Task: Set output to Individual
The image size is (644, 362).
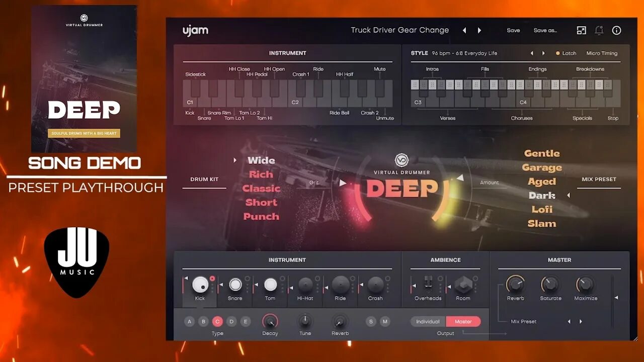Action: [428, 322]
